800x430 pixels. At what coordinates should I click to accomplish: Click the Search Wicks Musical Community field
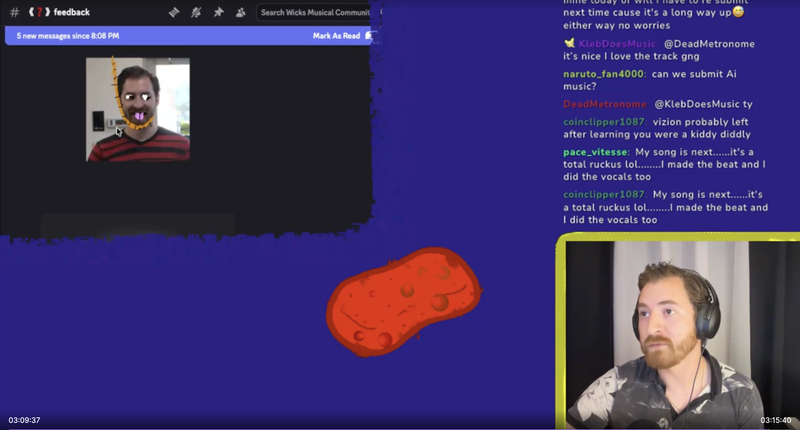coord(314,12)
